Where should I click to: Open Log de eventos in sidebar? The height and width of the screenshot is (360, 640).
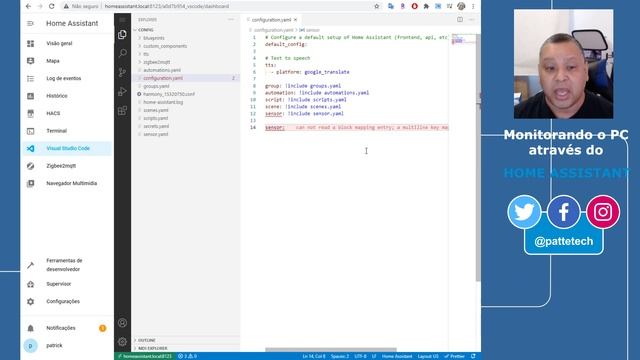(66, 78)
